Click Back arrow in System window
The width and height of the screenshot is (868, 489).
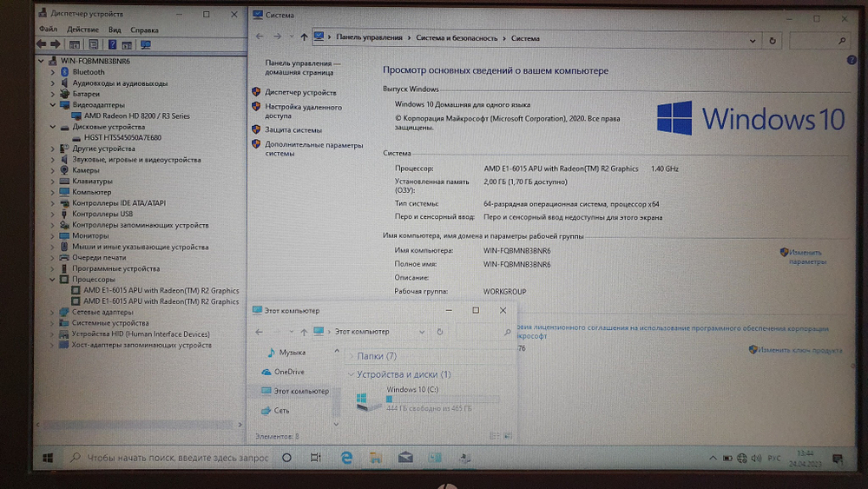(260, 36)
